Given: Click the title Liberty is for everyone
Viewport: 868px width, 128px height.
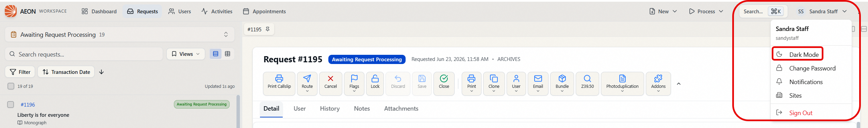Looking at the screenshot, I should [x=43, y=115].
